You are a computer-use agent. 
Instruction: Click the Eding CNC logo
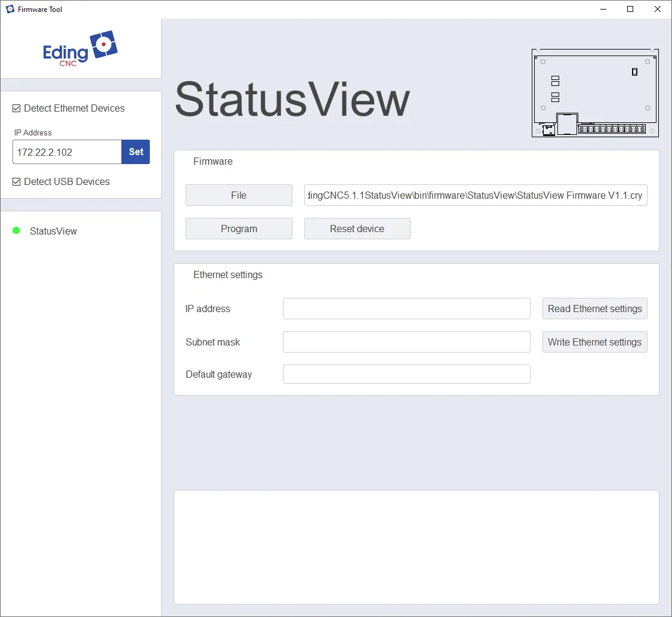[x=80, y=48]
